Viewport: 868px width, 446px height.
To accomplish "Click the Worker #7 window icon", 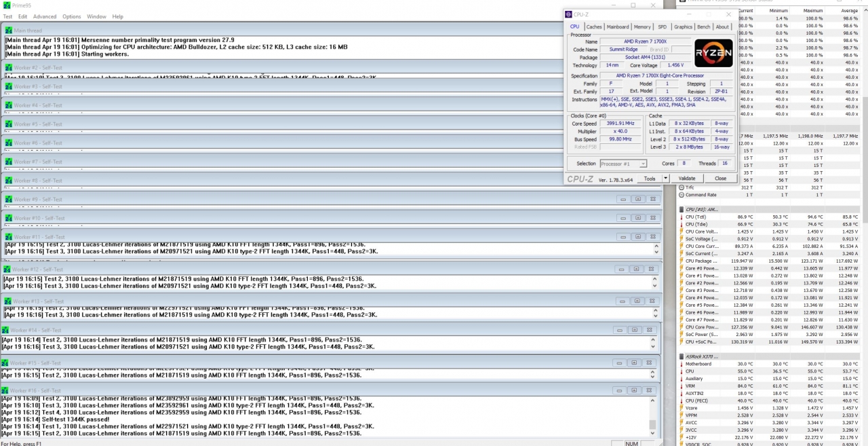I will pos(8,162).
